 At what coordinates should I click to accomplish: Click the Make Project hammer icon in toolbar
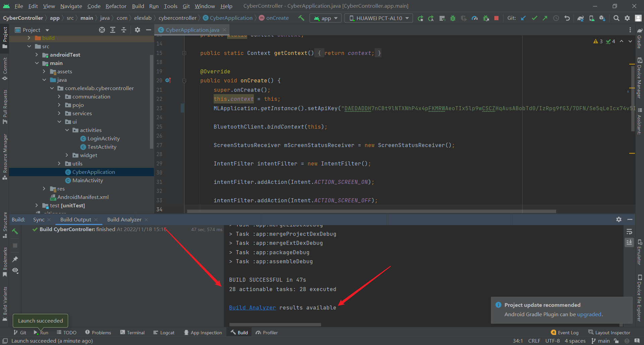coord(301,18)
